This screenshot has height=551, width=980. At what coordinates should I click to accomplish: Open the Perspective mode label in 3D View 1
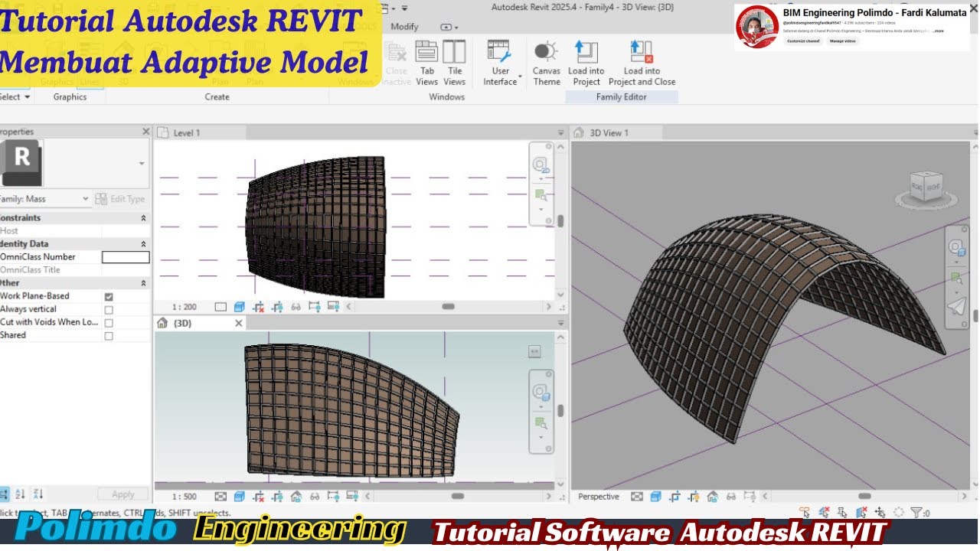point(599,497)
